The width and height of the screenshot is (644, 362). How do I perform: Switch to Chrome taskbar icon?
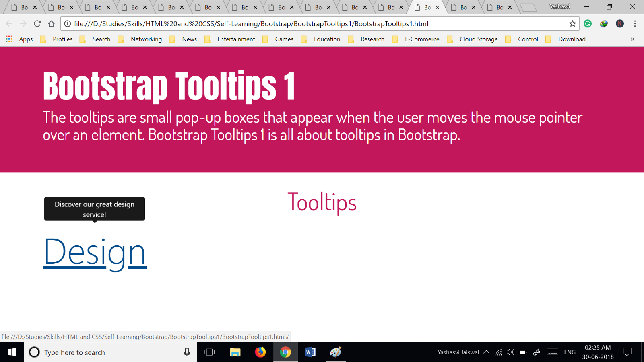[285, 352]
